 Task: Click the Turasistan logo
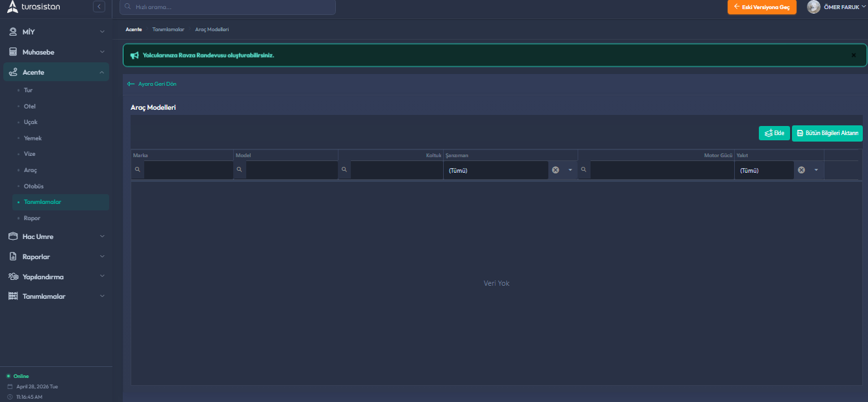click(34, 7)
